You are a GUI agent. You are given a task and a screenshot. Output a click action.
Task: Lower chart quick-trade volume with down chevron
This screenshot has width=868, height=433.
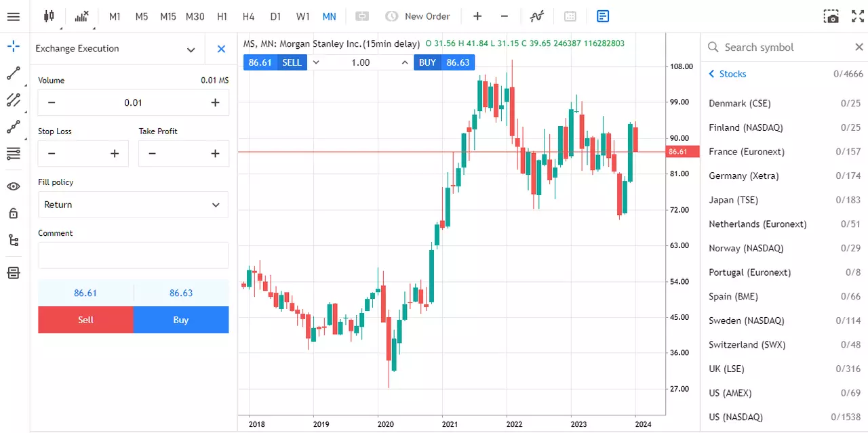pyautogui.click(x=316, y=62)
